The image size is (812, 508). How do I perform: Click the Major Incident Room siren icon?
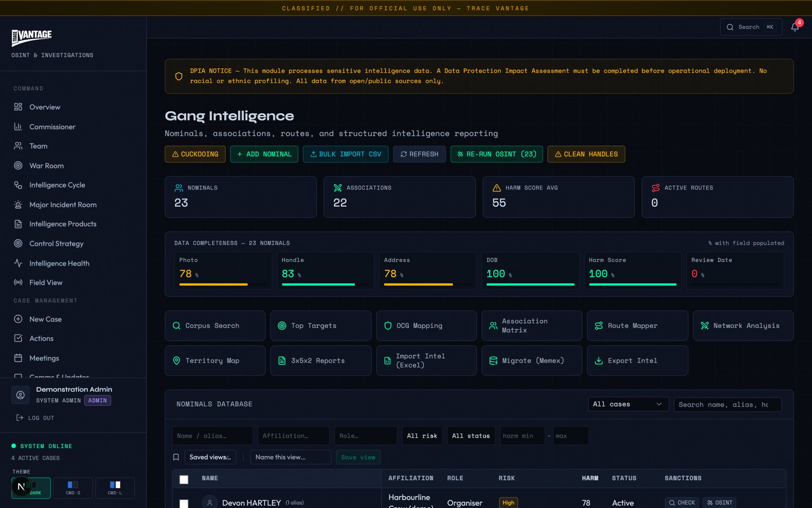[x=18, y=205]
